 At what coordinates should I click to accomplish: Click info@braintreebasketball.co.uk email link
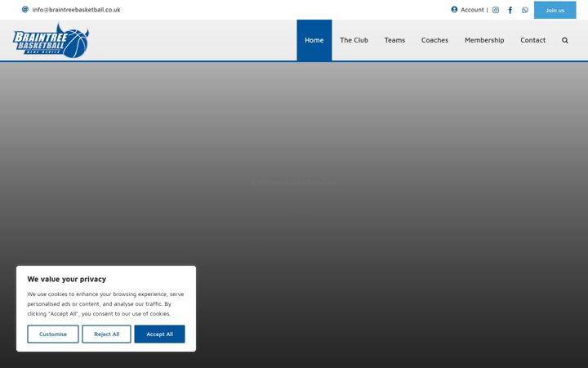[x=76, y=10]
